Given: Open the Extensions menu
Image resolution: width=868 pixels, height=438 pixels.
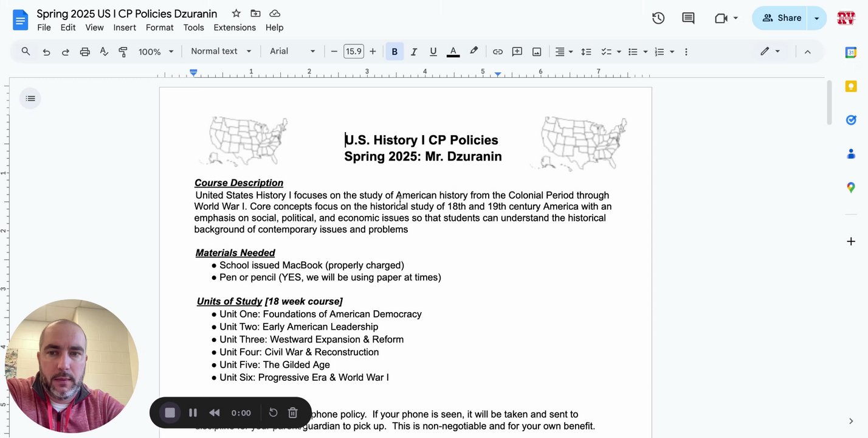Looking at the screenshot, I should (235, 27).
